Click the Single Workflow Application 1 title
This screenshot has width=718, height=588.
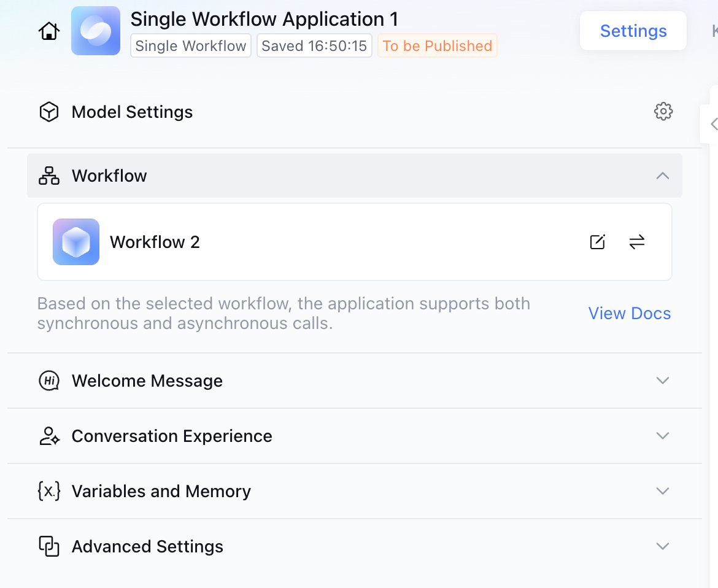click(x=264, y=19)
